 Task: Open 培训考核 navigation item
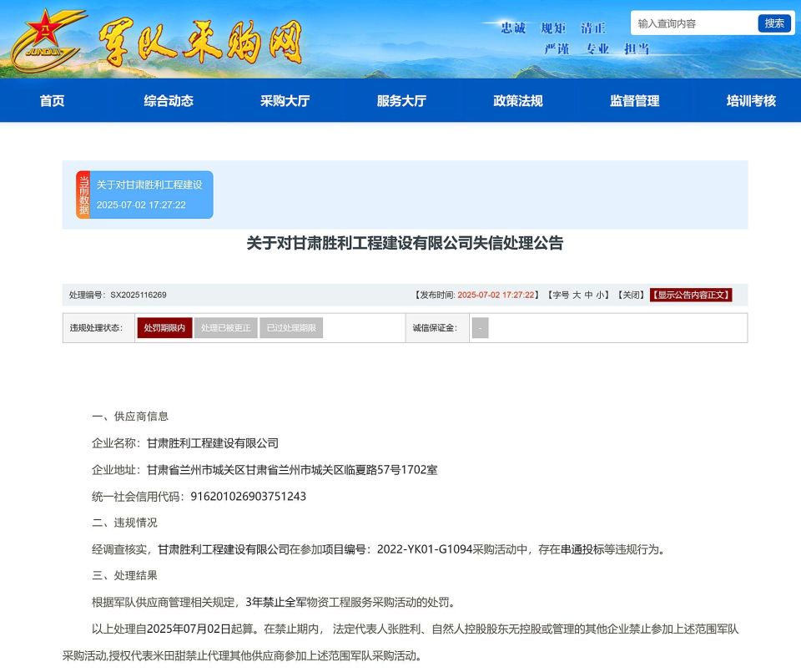pos(751,101)
